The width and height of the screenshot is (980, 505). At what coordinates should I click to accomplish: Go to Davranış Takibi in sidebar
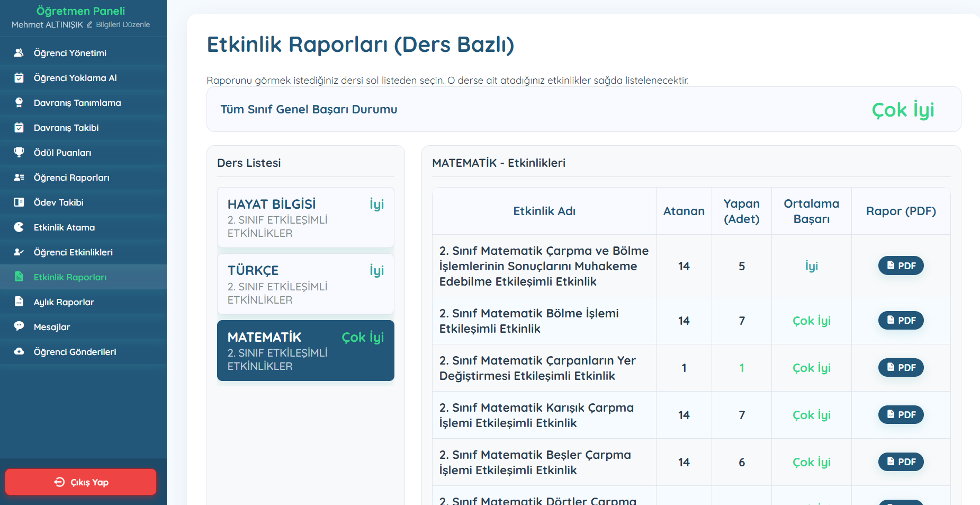[66, 128]
